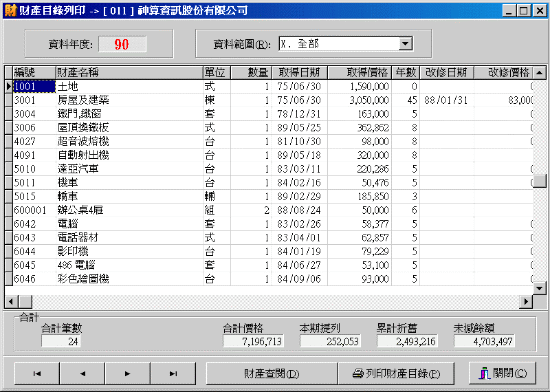The height and width of the screenshot is (392, 550).
Task: Click the grid's vertical scroll down arrow
Action: (539, 289)
